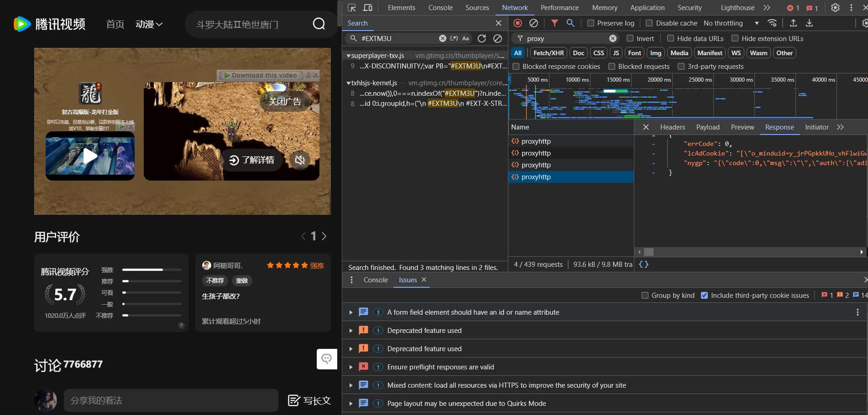868x415 pixels.
Task: Expand Page layout Quirks Mode issue
Action: (350, 404)
